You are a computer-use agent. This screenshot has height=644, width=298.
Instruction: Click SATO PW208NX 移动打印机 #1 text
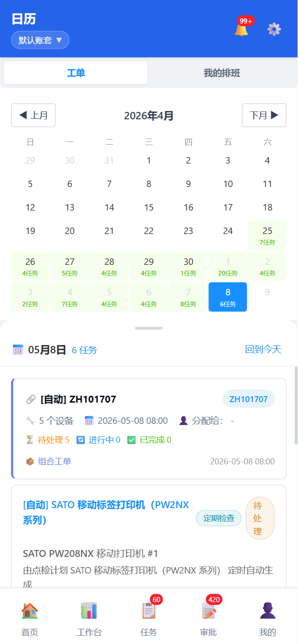tap(91, 553)
